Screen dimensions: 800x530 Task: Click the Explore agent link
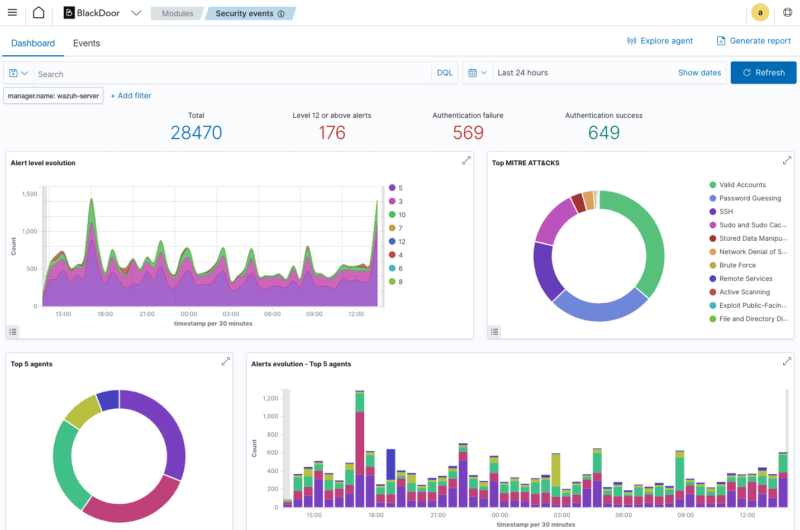coord(659,41)
